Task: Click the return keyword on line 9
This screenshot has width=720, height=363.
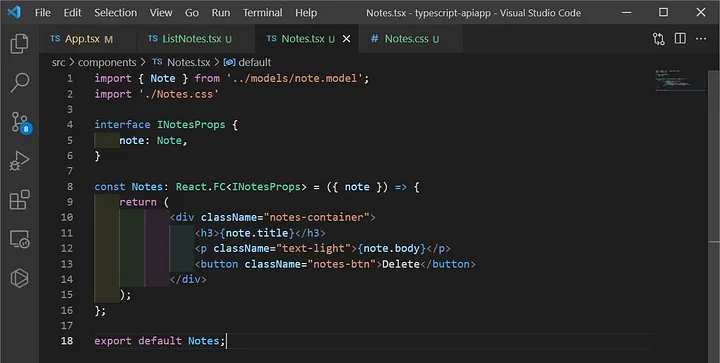Action: 138,202
